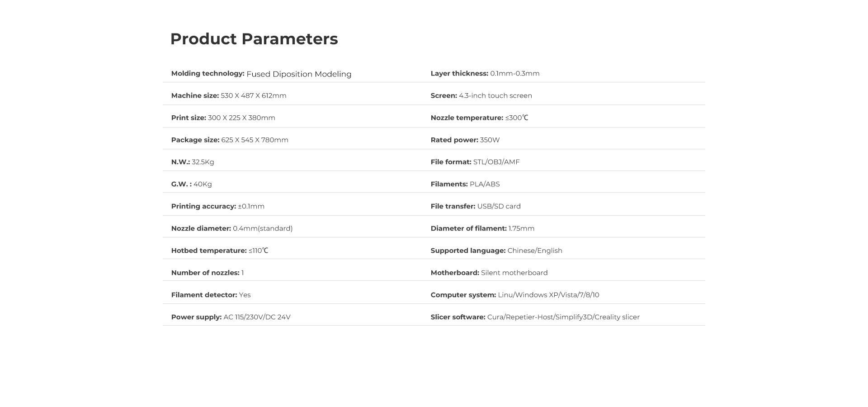Image resolution: width=868 pixels, height=407 pixels.
Task: Click the Printing accuracy row
Action: coord(217,206)
